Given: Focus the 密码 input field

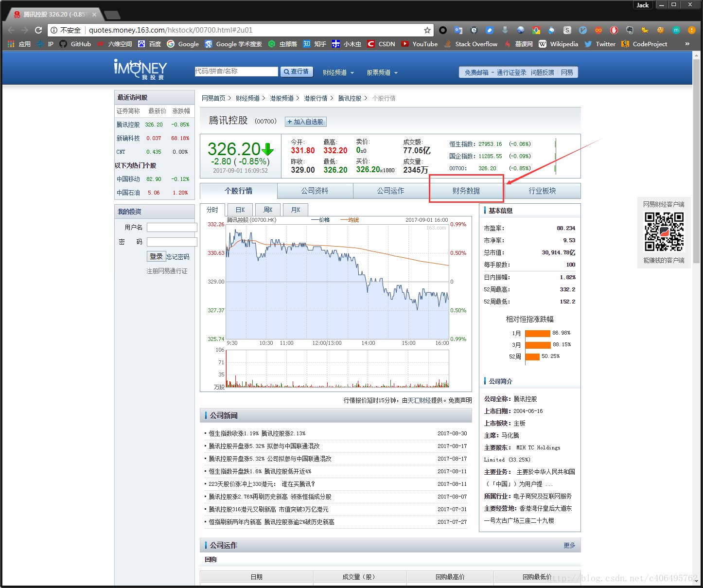Looking at the screenshot, I should [172, 242].
